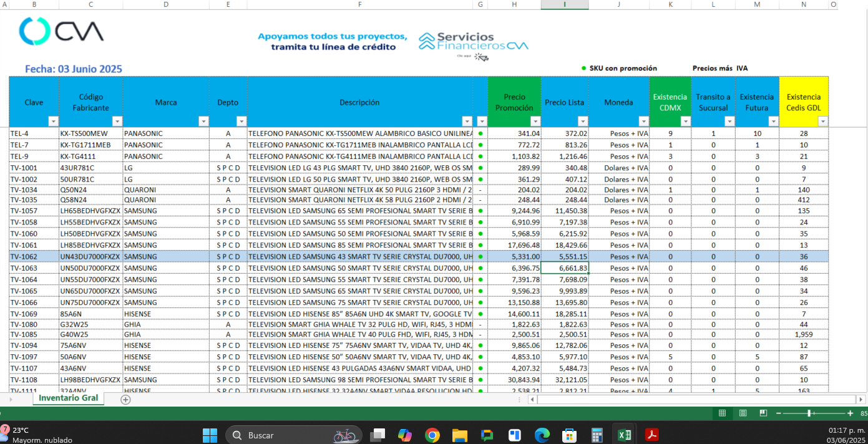This screenshot has width=868, height=444.
Task: Open the promotion indicator column filter dropdown
Action: tap(482, 121)
